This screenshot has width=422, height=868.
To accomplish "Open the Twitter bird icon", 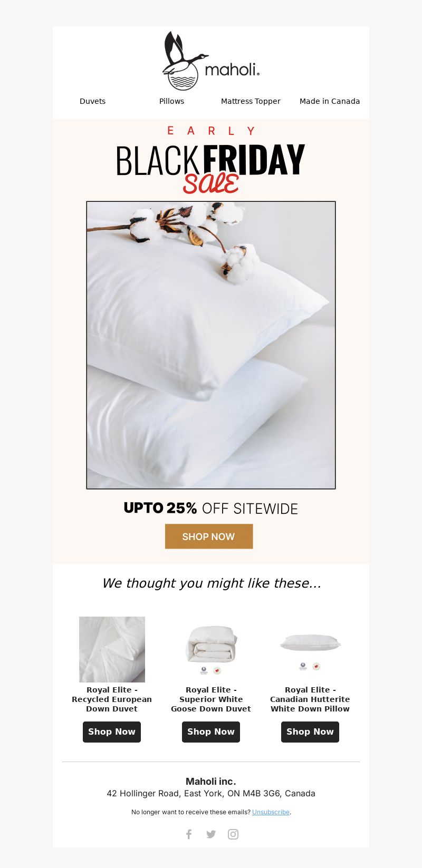I will point(211,834).
